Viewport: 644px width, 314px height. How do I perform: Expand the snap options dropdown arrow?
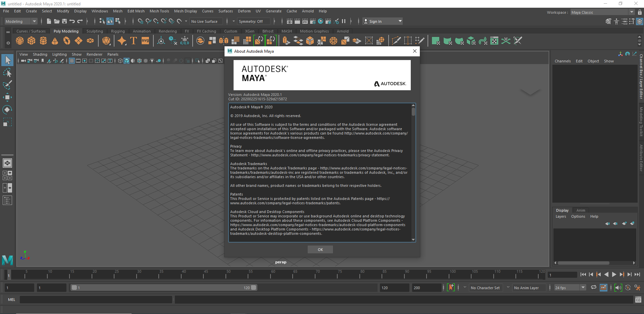pyautogui.click(x=186, y=21)
